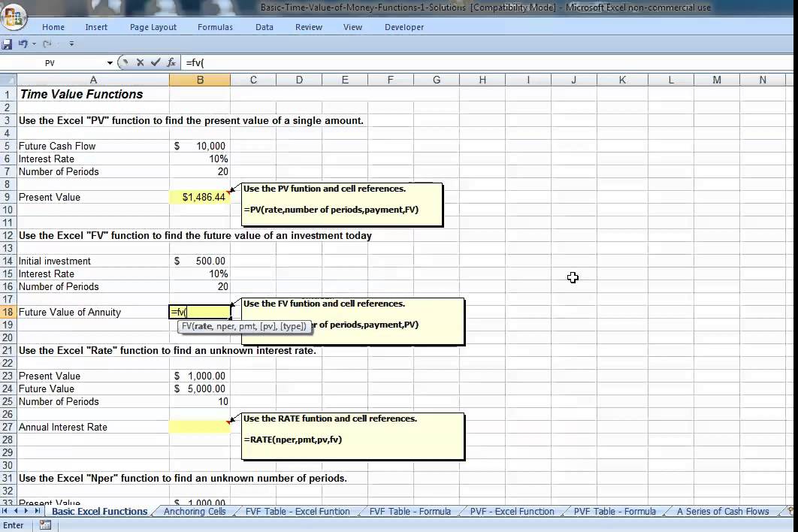The image size is (798, 532).
Task: Open the PVF Table - Formula sheet
Action: pyautogui.click(x=615, y=511)
